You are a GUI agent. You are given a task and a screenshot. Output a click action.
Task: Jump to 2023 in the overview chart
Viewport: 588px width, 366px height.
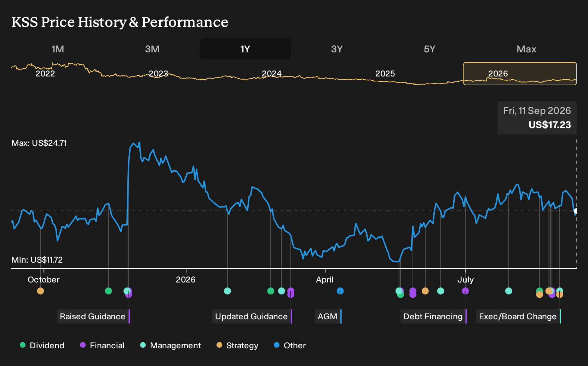click(158, 74)
